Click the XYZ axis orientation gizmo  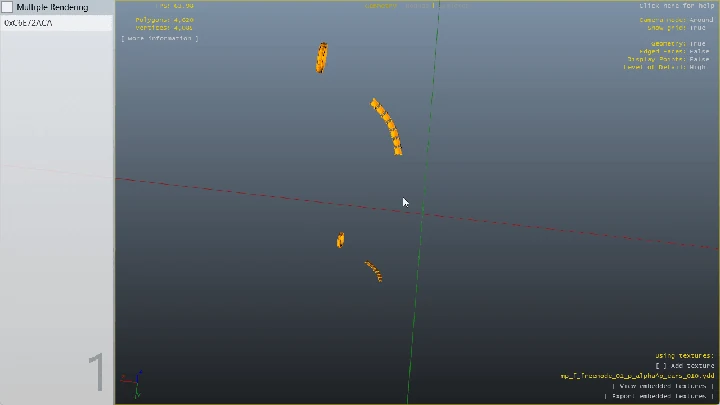[x=133, y=383]
